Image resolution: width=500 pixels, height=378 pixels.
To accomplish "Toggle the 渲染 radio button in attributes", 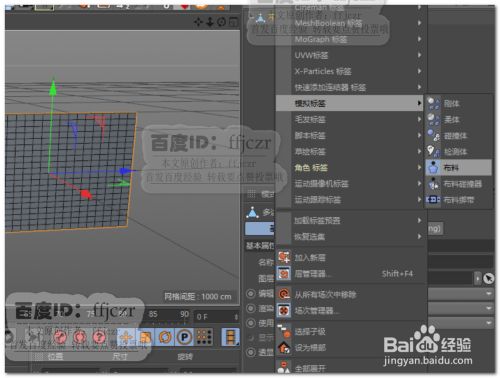I will pyautogui.click(x=250, y=308).
